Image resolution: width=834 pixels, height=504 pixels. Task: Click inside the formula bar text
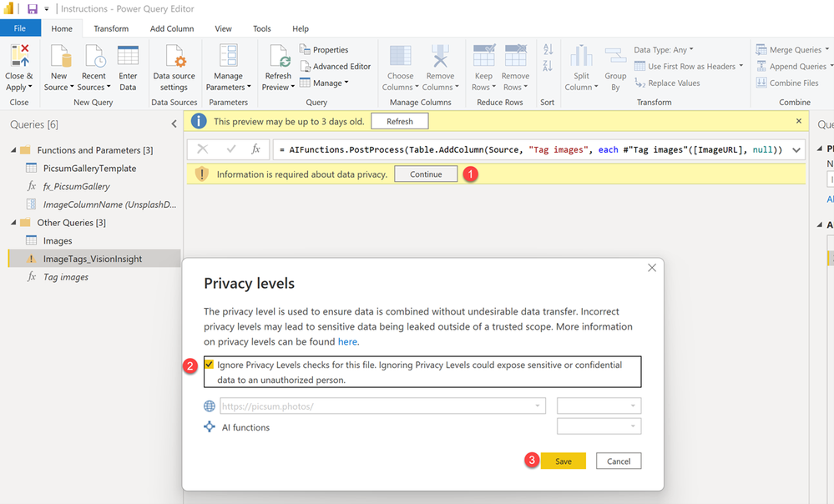click(532, 150)
